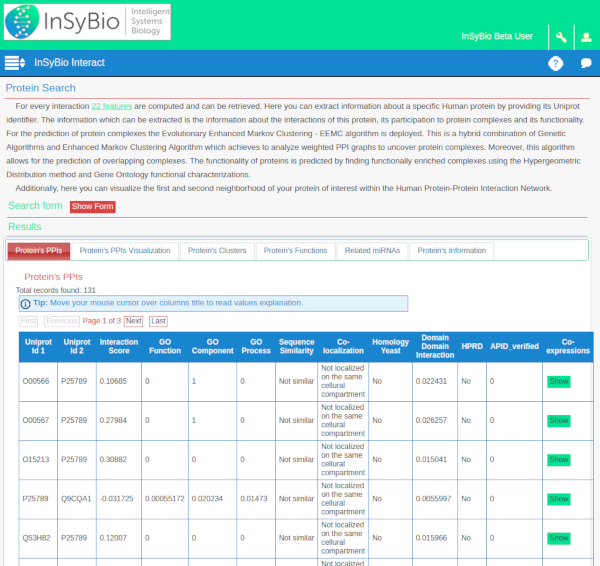
Task: Open the Protein's Functions tab
Action: pos(295,250)
